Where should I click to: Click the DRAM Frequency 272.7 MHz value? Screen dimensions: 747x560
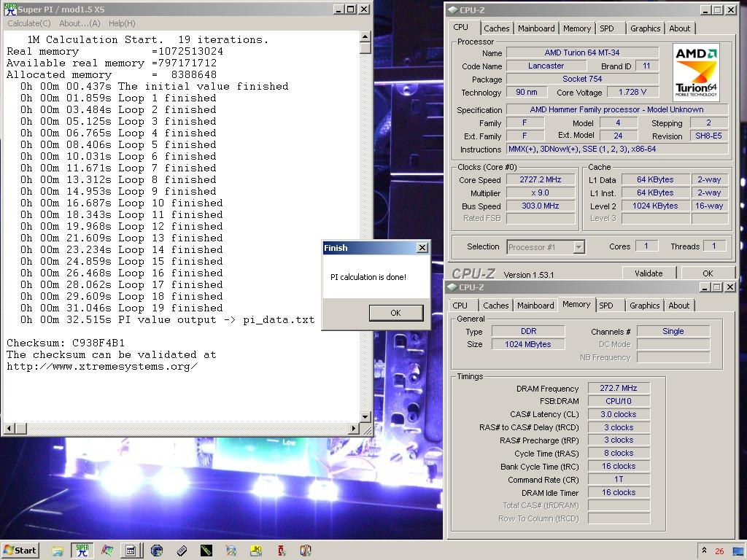click(x=619, y=388)
